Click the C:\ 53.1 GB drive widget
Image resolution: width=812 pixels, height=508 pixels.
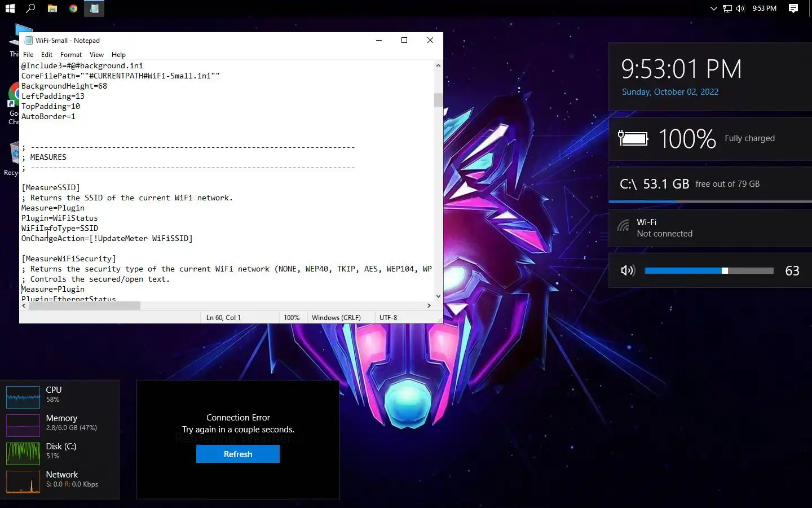(x=710, y=184)
